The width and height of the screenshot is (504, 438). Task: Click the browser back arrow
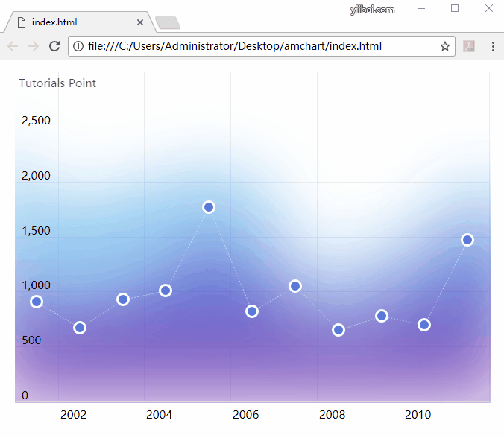tap(13, 46)
